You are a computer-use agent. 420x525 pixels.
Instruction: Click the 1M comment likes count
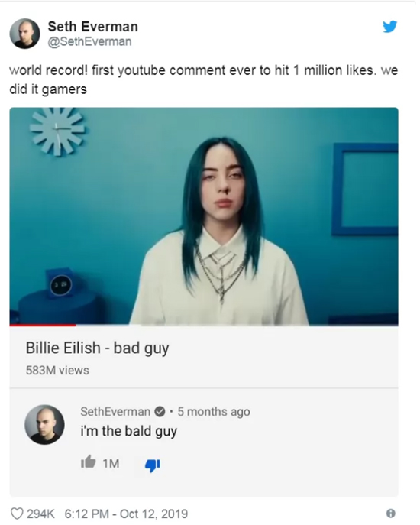[x=111, y=463]
